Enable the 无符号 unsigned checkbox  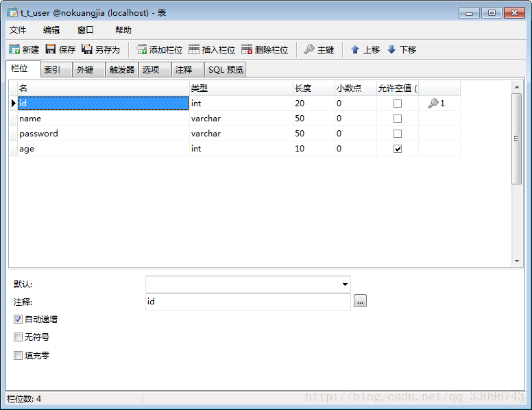pyautogui.click(x=18, y=337)
